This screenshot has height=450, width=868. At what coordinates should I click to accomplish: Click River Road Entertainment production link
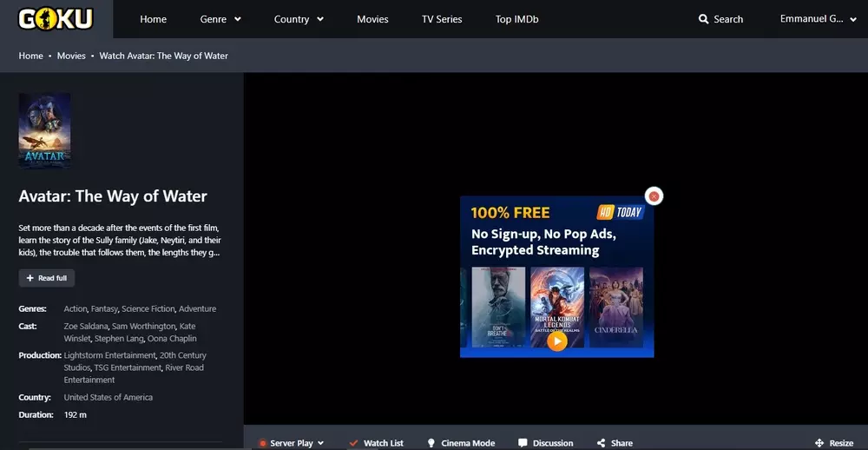click(x=134, y=374)
